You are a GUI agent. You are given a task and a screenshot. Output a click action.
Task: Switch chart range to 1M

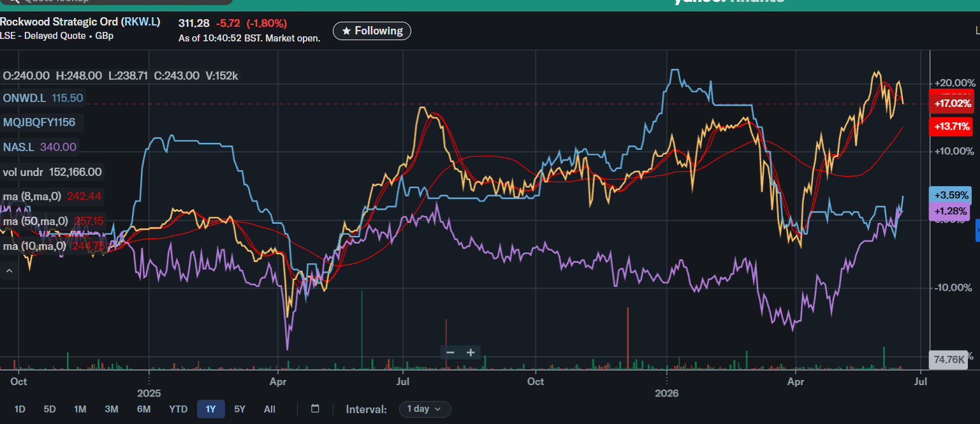point(80,409)
